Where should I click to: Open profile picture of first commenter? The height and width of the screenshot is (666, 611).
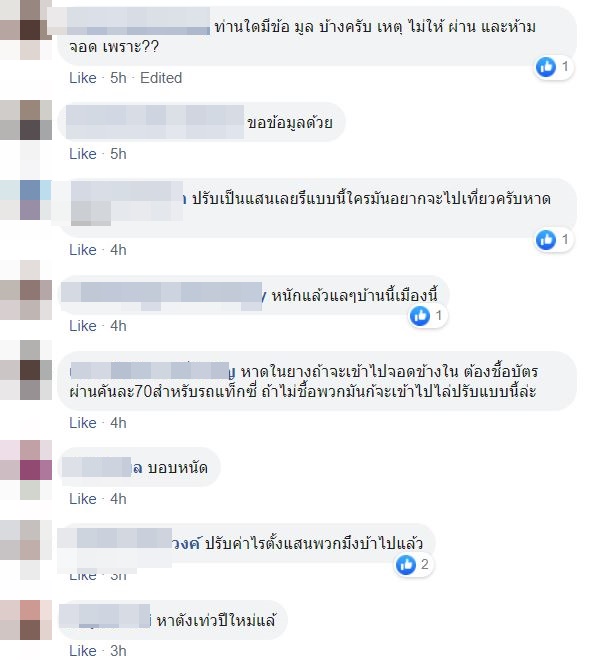click(x=25, y=30)
